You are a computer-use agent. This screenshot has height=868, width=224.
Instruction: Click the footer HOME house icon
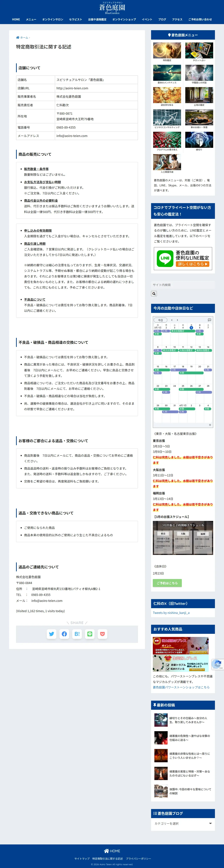[x=106, y=851]
